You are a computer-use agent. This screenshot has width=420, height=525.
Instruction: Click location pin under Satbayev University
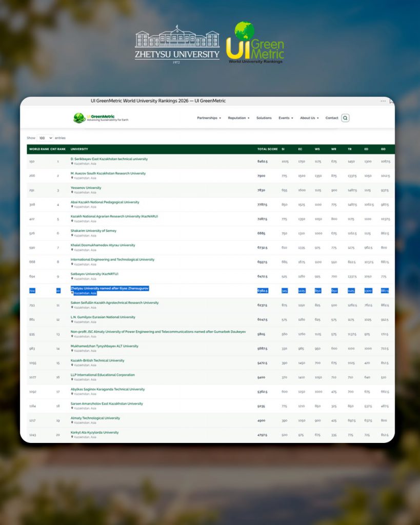pos(72,278)
